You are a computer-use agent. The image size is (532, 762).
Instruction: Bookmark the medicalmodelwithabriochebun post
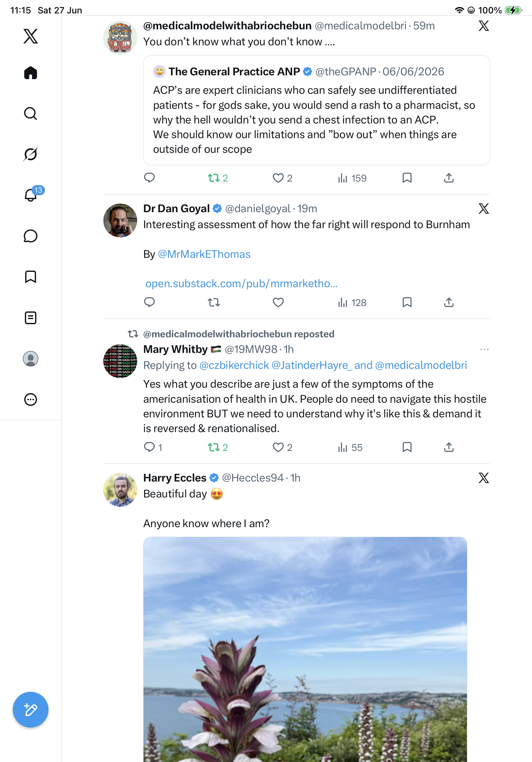[407, 178]
